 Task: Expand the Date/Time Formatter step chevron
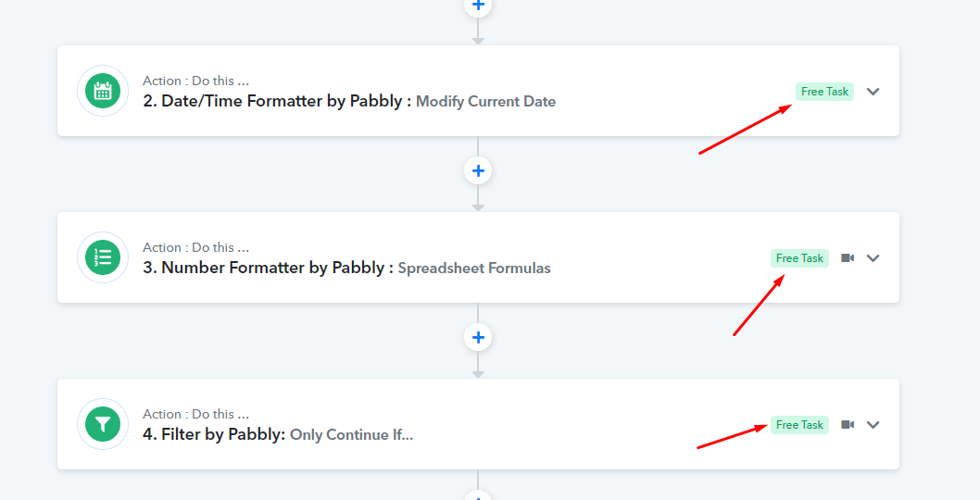coord(873,92)
